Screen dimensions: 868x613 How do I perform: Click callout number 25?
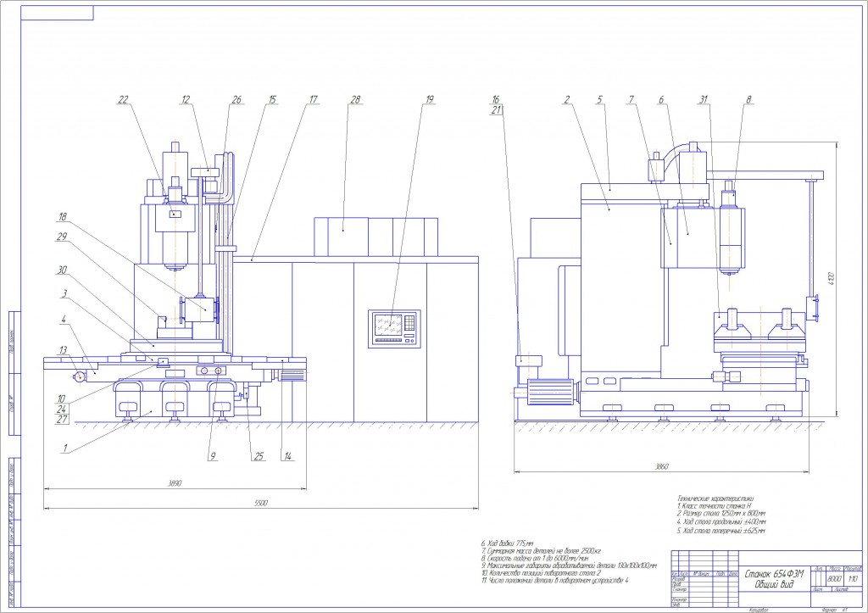pyautogui.click(x=259, y=457)
